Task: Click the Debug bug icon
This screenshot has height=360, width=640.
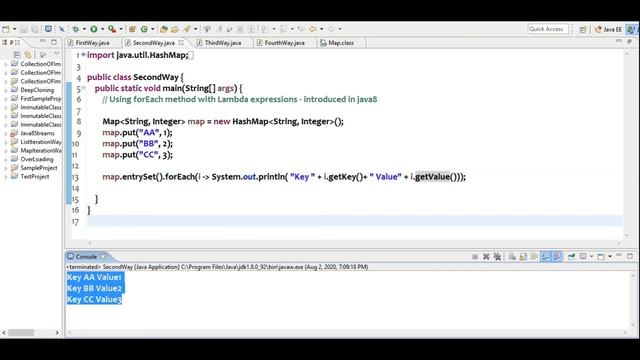Action: pos(76,29)
